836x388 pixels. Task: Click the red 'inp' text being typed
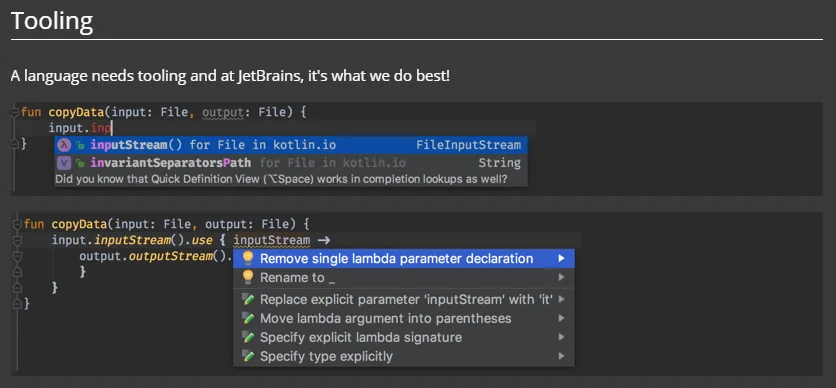click(x=100, y=128)
